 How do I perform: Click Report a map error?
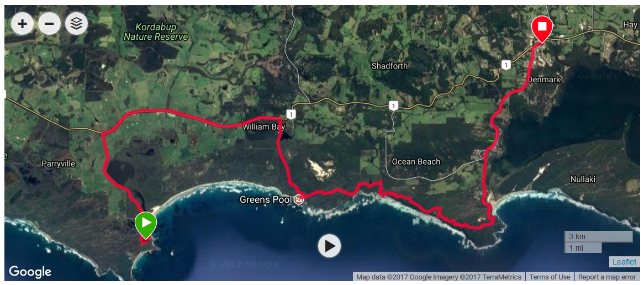pos(608,277)
